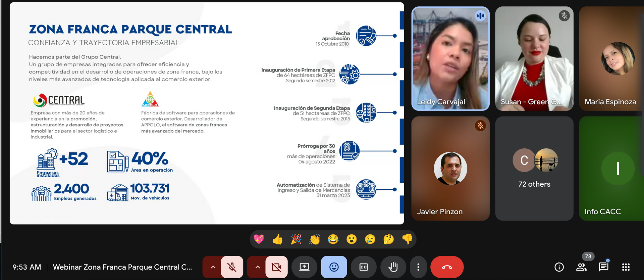Send the party popper reaction
This screenshot has width=644, height=280.
point(296,239)
